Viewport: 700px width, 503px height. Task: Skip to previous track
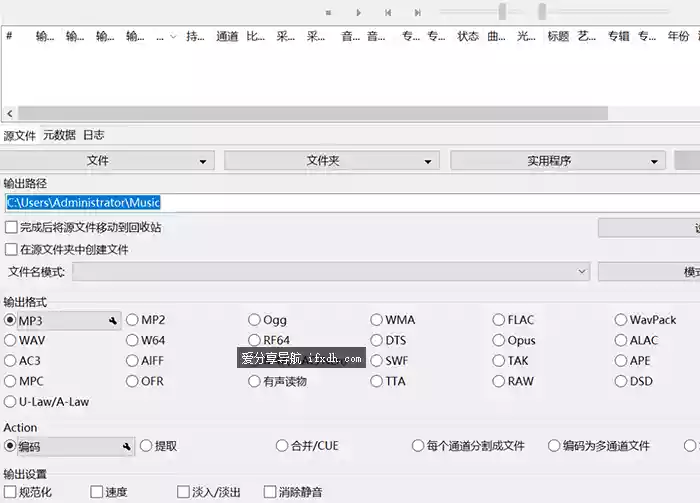(388, 12)
